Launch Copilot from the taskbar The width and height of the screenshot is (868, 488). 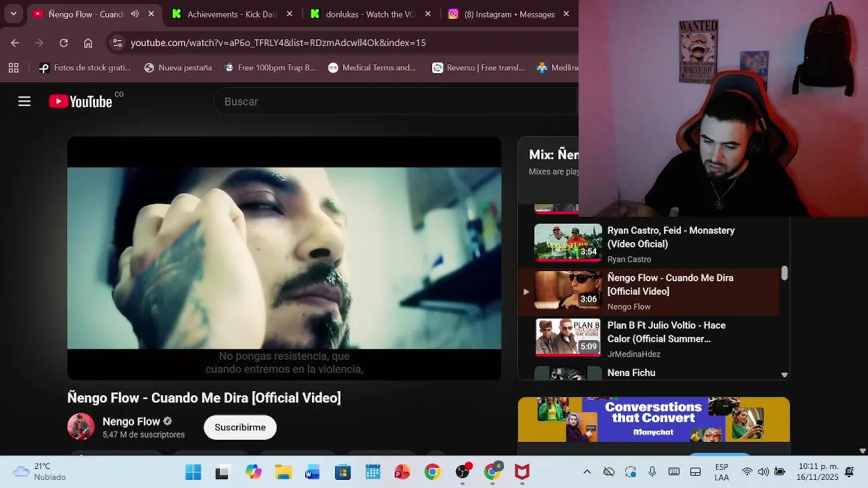[x=254, y=472]
